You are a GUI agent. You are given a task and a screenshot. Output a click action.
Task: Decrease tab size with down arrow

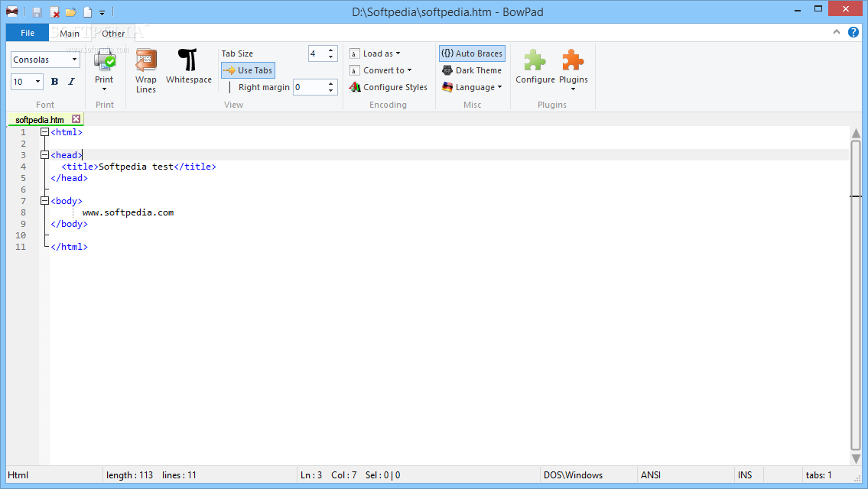pos(331,57)
